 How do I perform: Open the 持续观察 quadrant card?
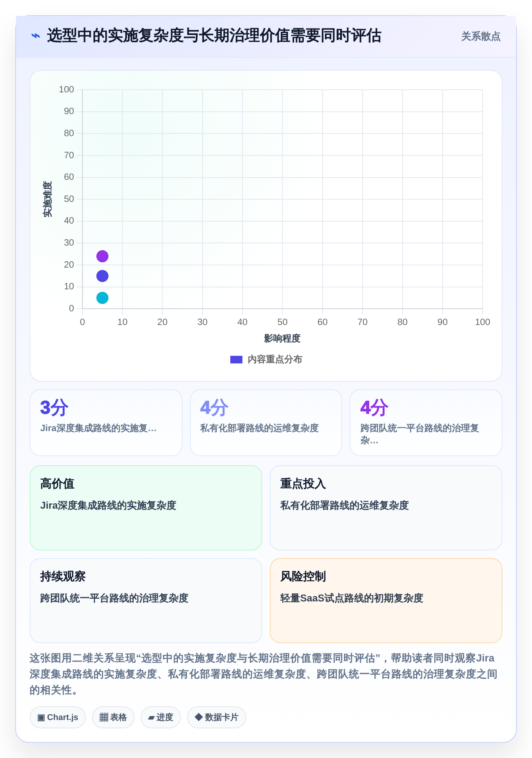click(146, 601)
